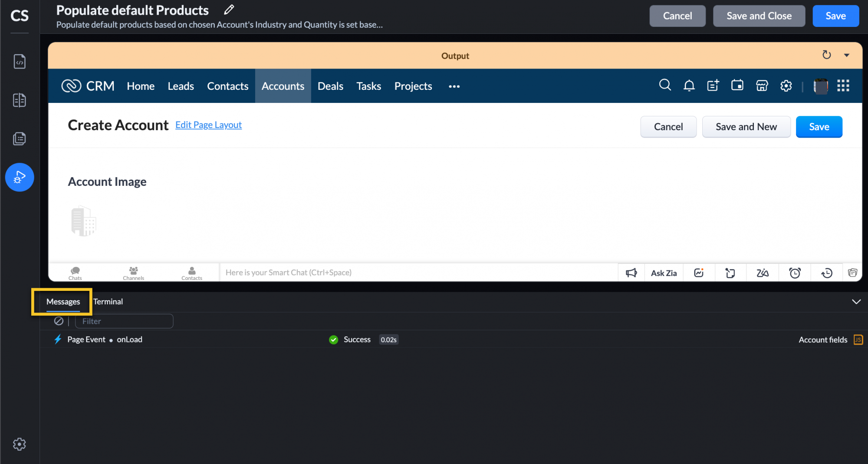Go to the Home tab in CRM
This screenshot has height=464, width=868.
point(141,86)
